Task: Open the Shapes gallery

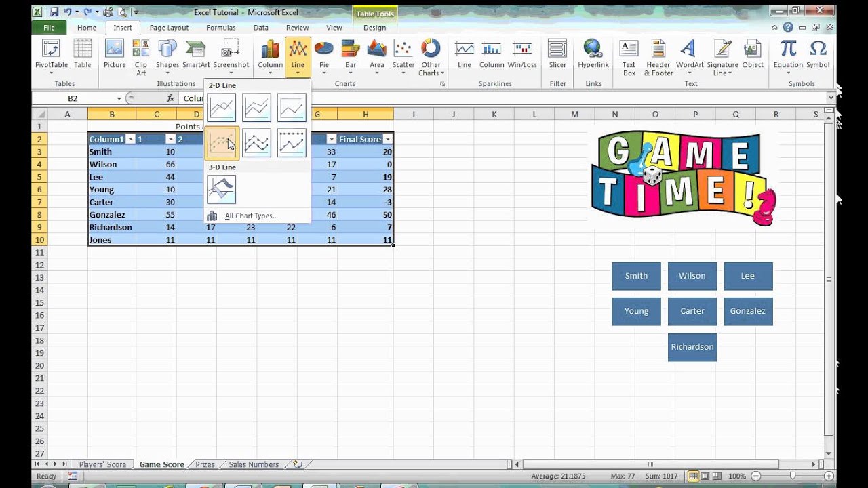Action: point(167,56)
